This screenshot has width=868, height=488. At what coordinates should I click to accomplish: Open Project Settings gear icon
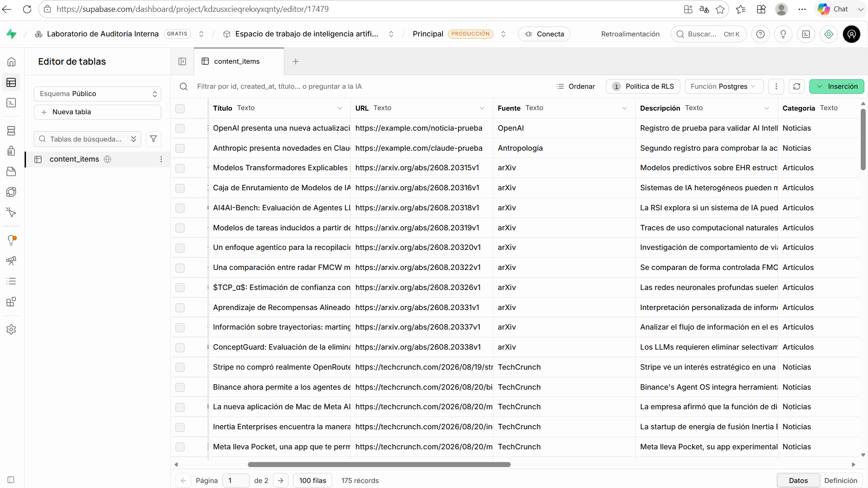tap(11, 329)
